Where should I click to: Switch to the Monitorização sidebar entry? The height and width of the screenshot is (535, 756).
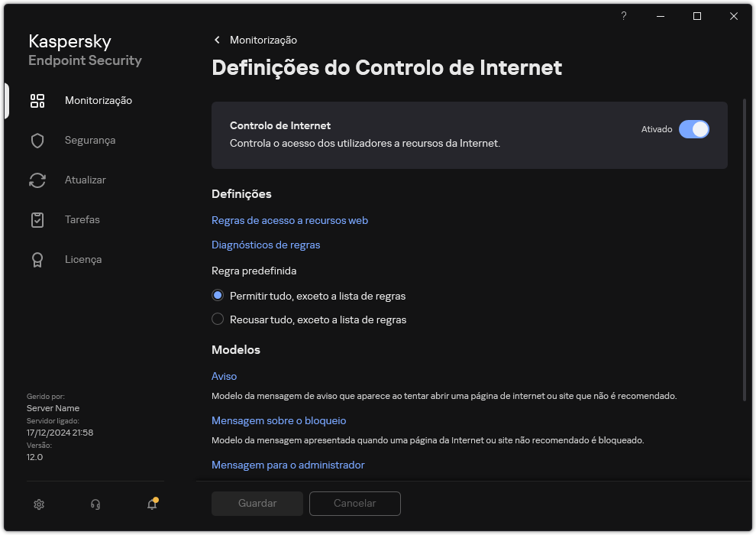tap(99, 100)
